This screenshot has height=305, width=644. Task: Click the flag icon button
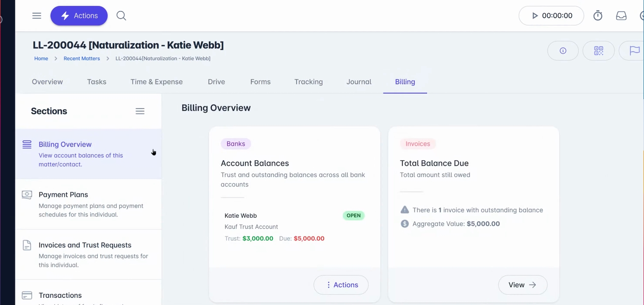tap(632, 51)
